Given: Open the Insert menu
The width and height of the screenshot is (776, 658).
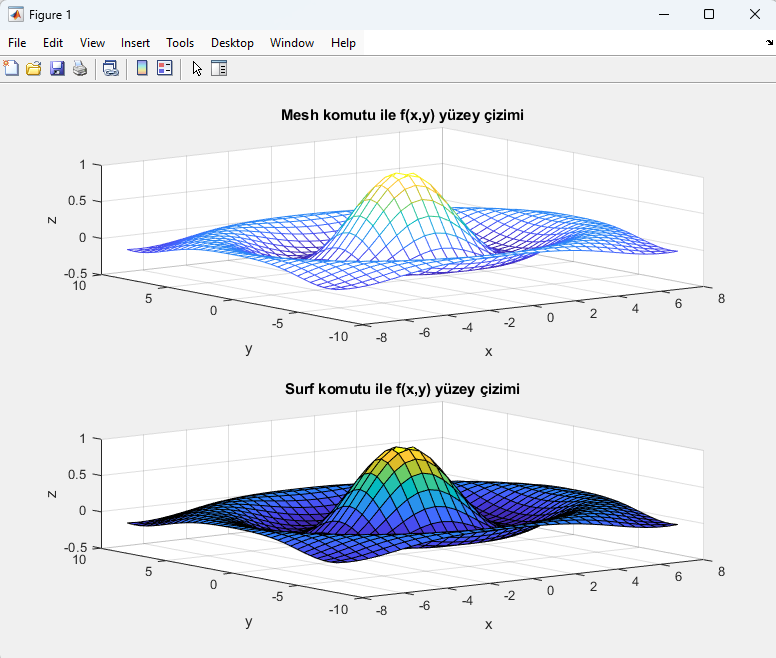Looking at the screenshot, I should coord(135,43).
